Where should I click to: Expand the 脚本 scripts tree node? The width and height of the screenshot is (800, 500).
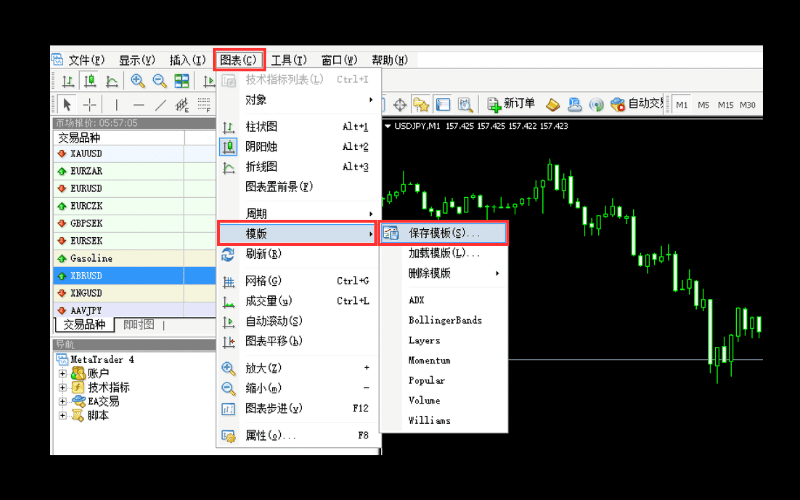point(63,415)
